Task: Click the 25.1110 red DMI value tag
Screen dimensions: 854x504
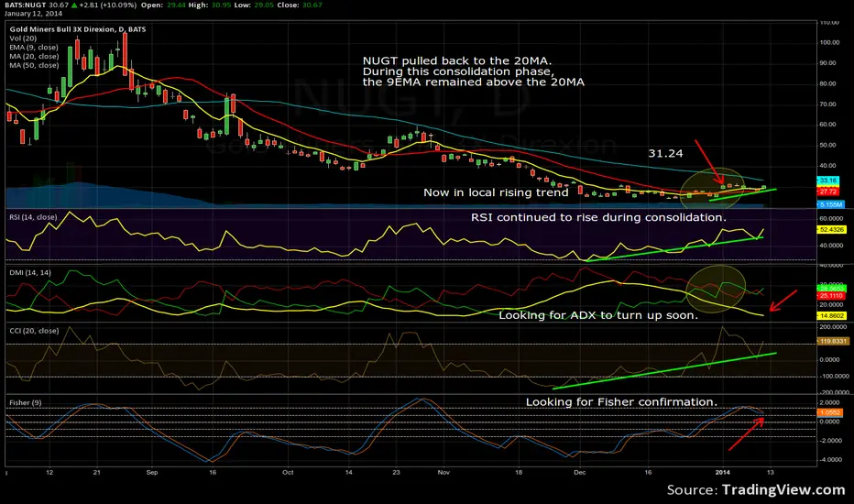Action: pos(832,296)
